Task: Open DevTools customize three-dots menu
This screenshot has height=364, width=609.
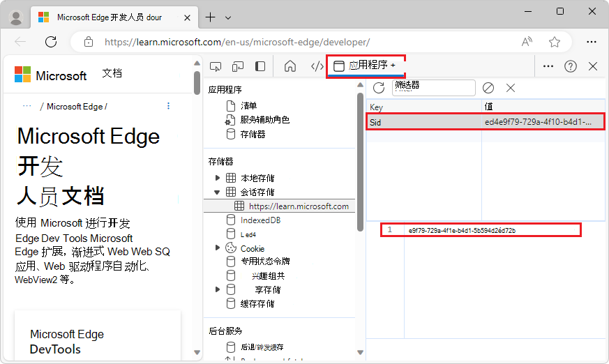Action: tap(548, 66)
